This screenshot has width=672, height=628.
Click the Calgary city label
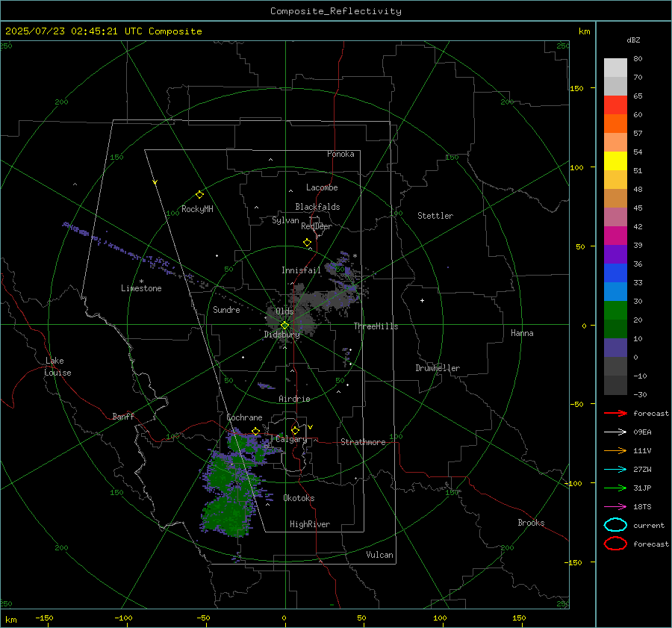(x=291, y=439)
